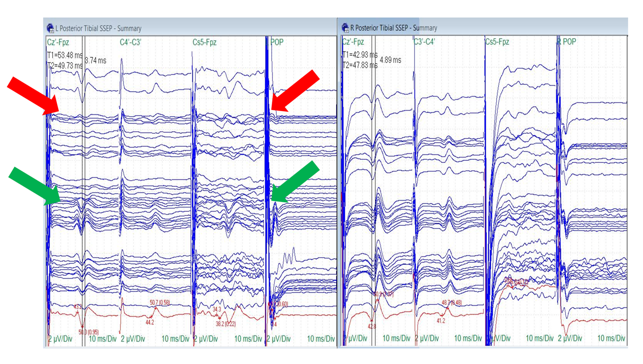Click the C3'-C4' channel label
This screenshot has width=643, height=364.
[424, 42]
